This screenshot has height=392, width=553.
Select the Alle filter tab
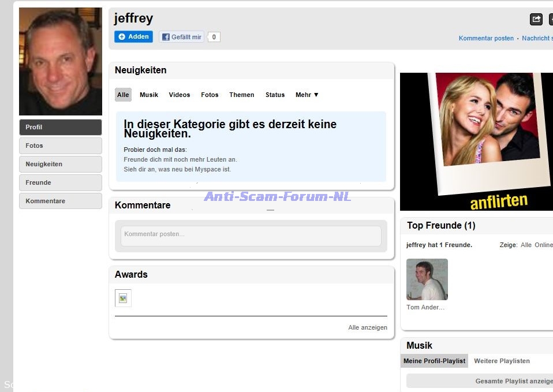tap(123, 95)
